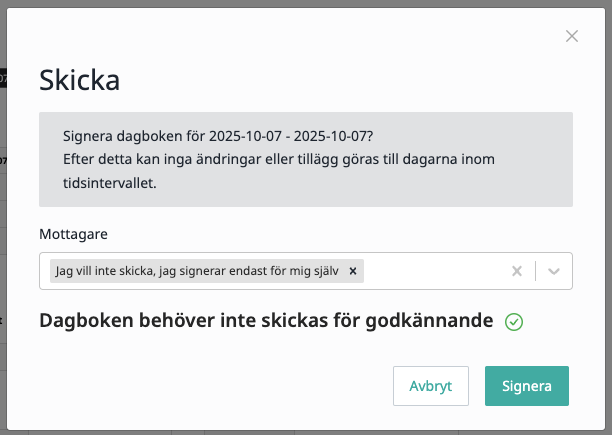Click the green checkmark circle icon

[514, 322]
